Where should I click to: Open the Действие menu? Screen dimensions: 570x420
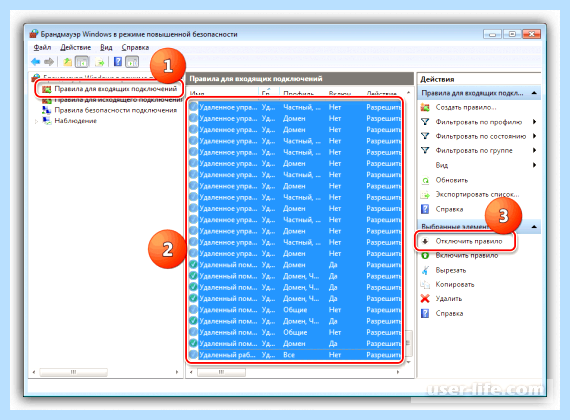tap(76, 48)
